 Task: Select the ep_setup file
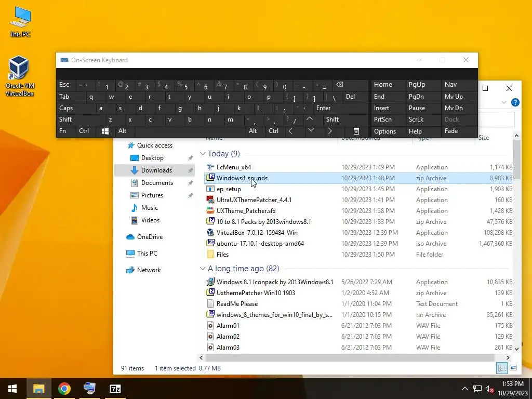[358, 189]
